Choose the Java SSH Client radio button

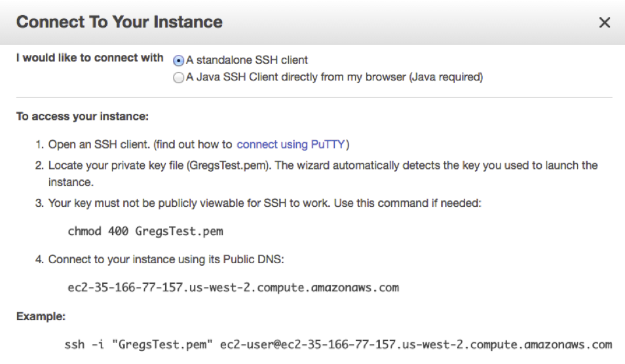(179, 77)
